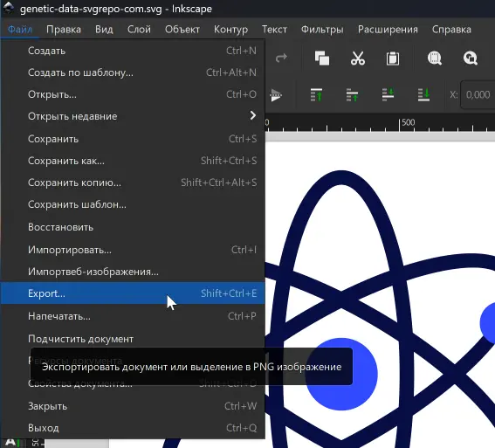This screenshot has height=448, width=495.
Task: Expand the Открыть недавние submenu arrow
Action: (253, 116)
